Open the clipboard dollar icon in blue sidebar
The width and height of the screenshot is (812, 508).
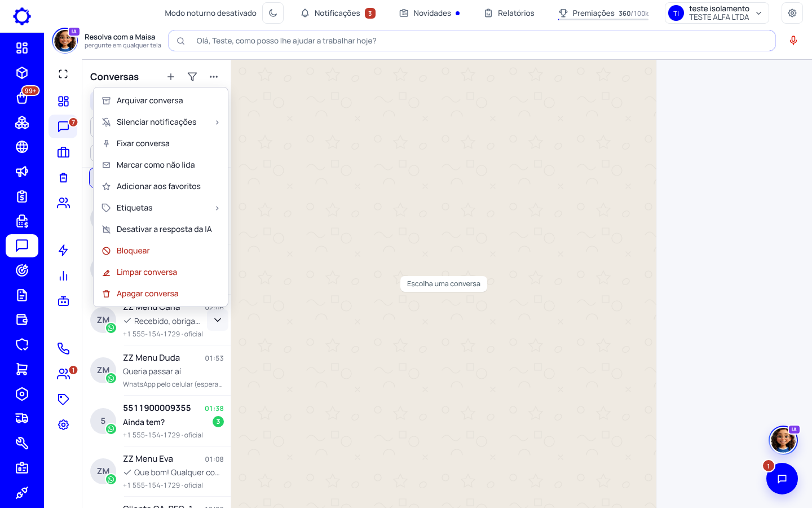click(x=22, y=196)
